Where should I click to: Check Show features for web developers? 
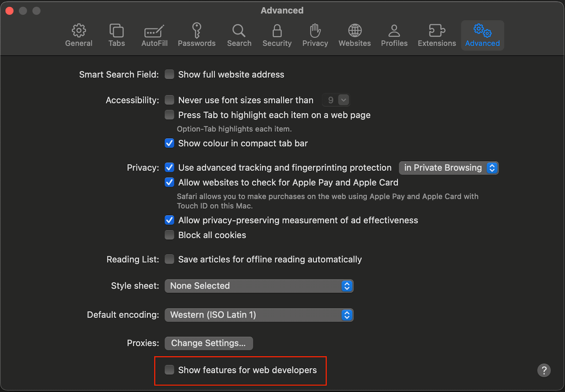[169, 370]
